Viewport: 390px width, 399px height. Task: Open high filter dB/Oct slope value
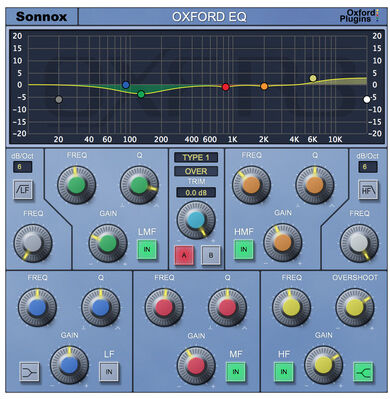(368, 167)
